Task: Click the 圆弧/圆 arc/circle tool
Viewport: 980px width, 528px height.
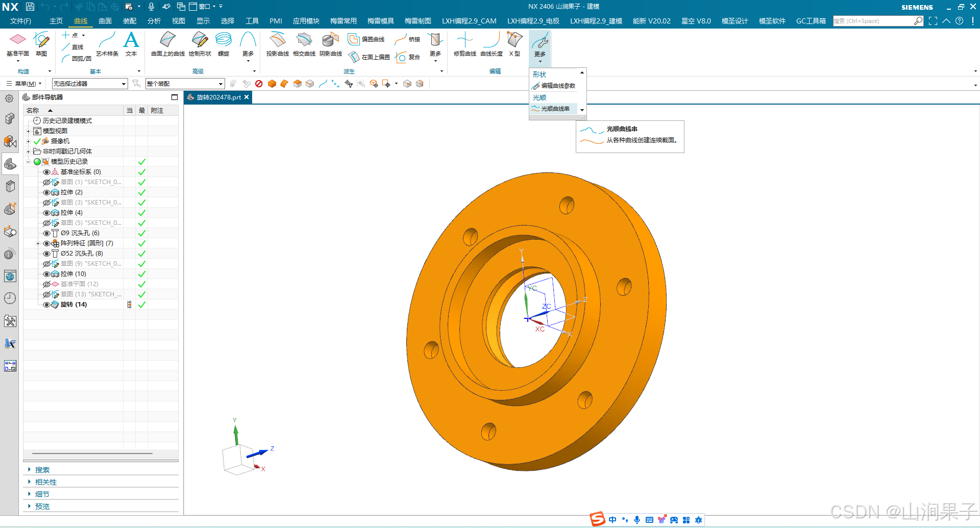Action: tap(77, 59)
